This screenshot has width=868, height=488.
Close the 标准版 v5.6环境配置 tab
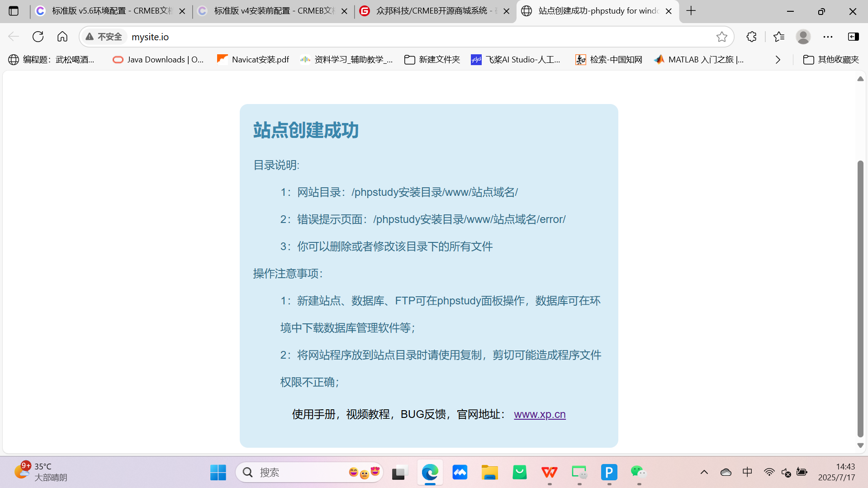click(x=182, y=11)
